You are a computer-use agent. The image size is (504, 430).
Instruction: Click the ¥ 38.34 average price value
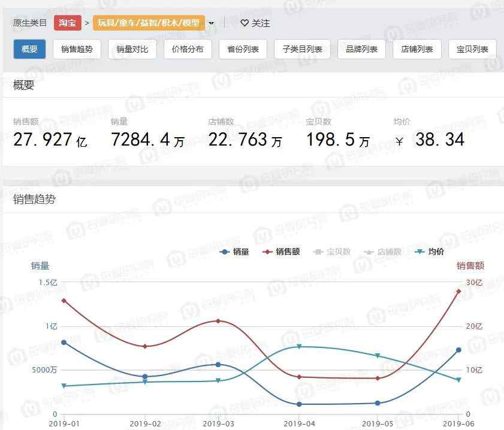click(x=430, y=140)
